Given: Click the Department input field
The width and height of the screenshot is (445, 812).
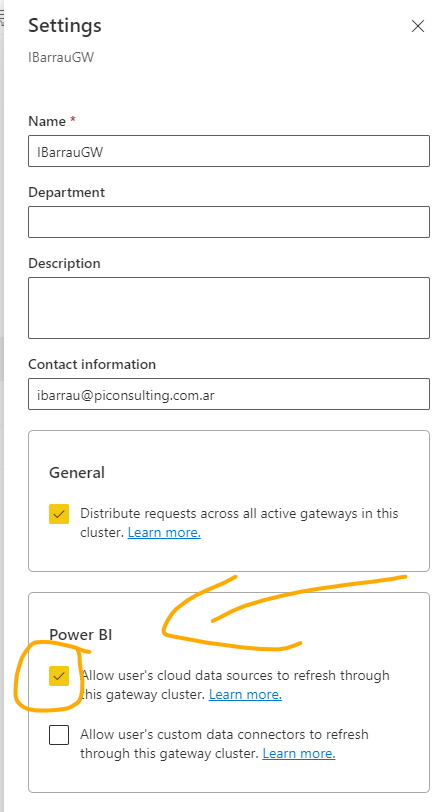Looking at the screenshot, I should point(229,222).
